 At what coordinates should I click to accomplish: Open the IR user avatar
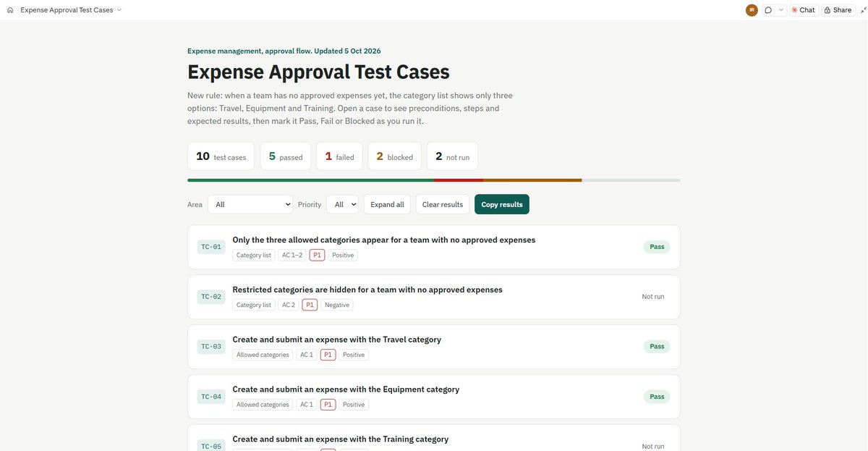752,10
